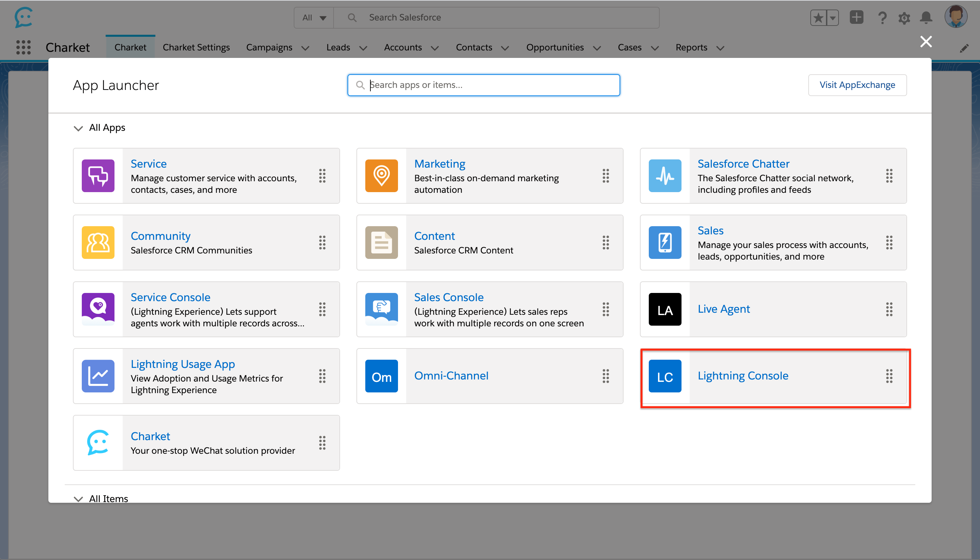Screen dimensions: 980x560
Task: Open the Sales Console link
Action: [x=449, y=297]
